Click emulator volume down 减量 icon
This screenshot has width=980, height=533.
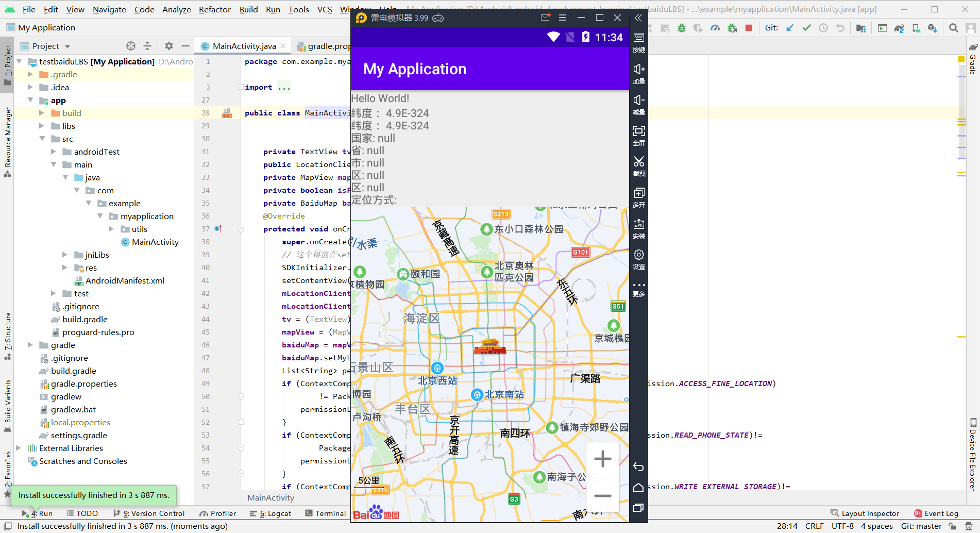(639, 104)
